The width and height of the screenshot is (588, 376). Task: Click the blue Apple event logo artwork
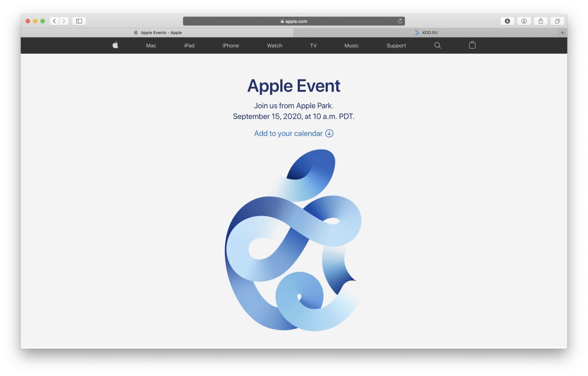tap(294, 240)
